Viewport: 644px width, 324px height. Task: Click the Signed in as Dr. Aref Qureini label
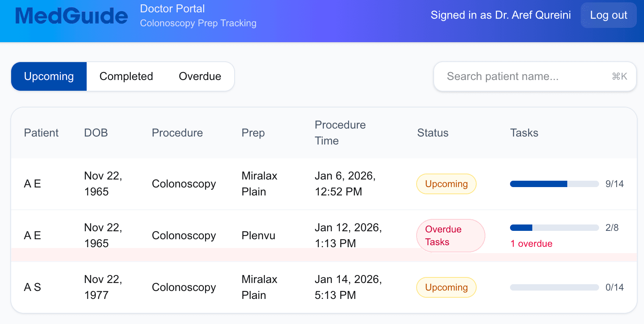pyautogui.click(x=500, y=15)
